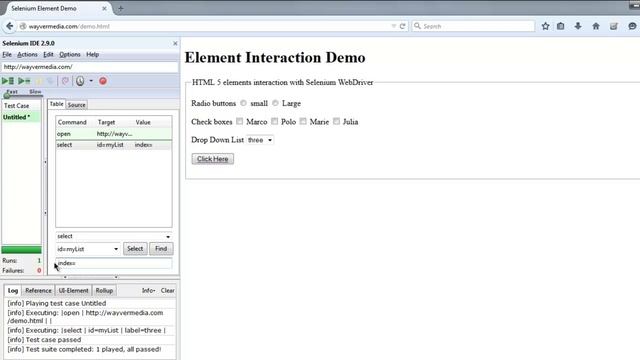The width and height of the screenshot is (640, 360).
Task: Click the site identity icon in address bar
Action: click(x=23, y=26)
